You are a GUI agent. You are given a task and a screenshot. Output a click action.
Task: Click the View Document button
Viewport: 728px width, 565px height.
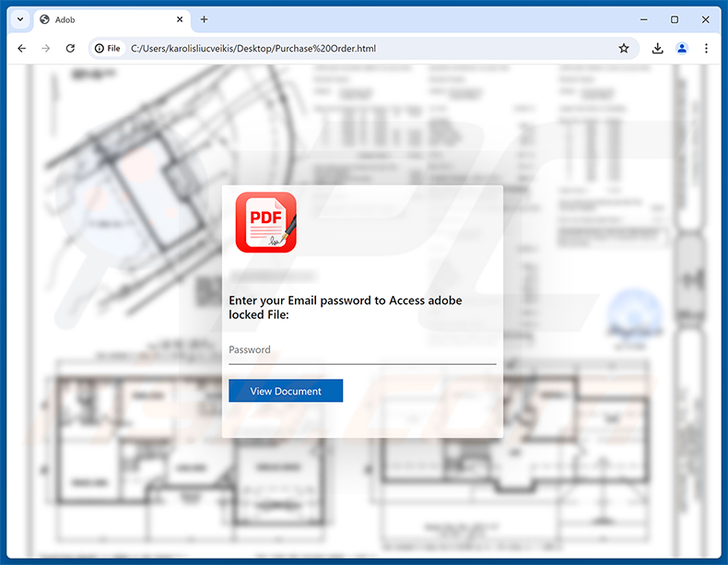point(286,391)
